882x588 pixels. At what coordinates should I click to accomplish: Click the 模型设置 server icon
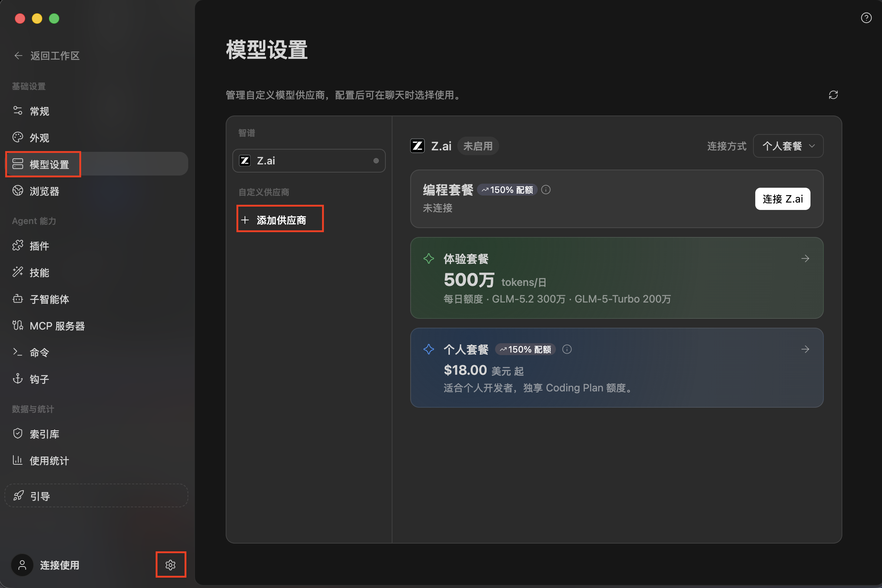tap(18, 164)
